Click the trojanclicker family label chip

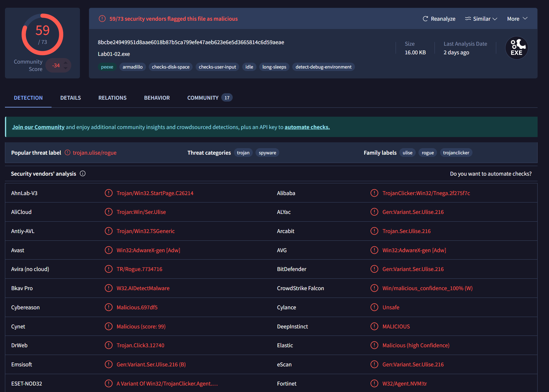(x=456, y=153)
